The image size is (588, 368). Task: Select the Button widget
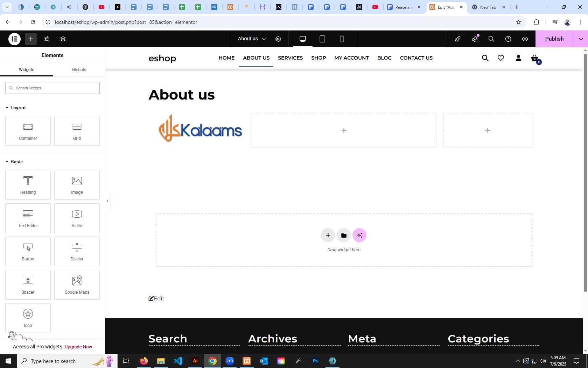(28, 251)
